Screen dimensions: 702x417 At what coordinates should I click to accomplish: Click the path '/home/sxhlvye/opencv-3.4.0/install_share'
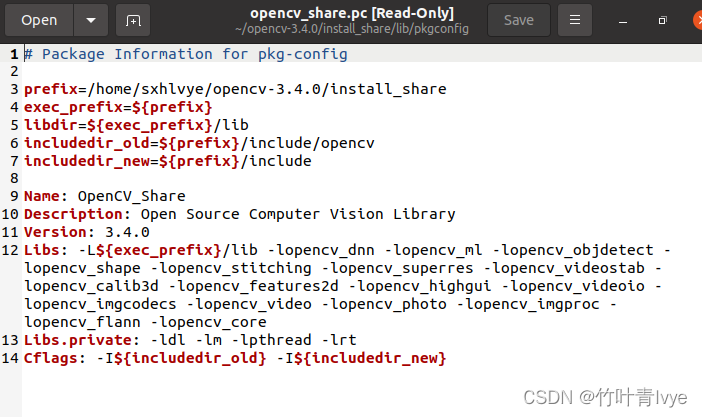coord(267,89)
